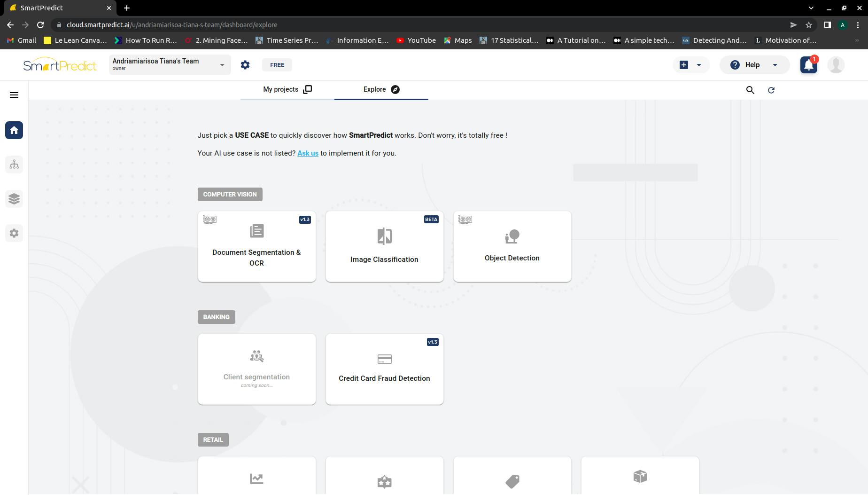Image resolution: width=868 pixels, height=495 pixels.
Task: Click the notifications bell icon
Action: [809, 65]
